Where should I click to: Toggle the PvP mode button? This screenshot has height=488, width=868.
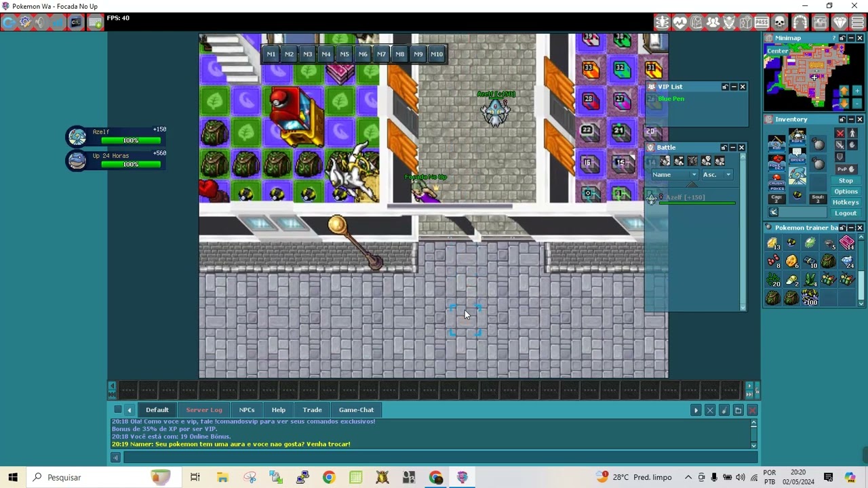[x=846, y=169]
